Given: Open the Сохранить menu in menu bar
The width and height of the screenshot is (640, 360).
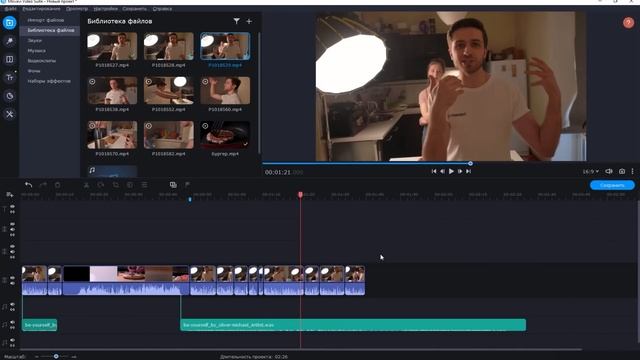Looking at the screenshot, I should coord(134,9).
